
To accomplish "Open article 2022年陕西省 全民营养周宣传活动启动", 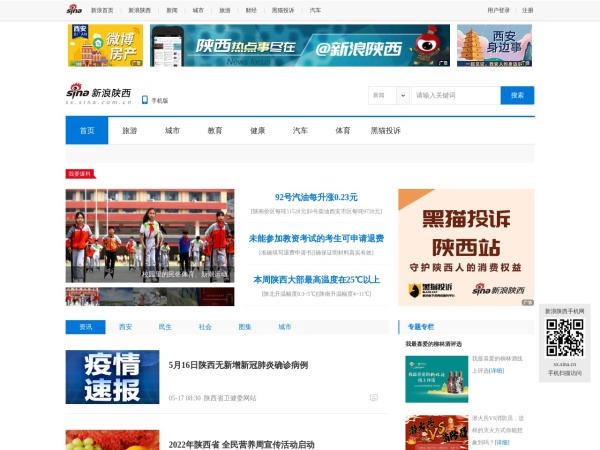I will point(241,444).
